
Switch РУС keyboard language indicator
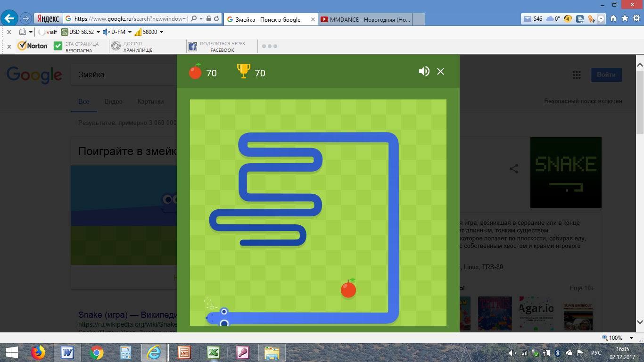coord(596,353)
